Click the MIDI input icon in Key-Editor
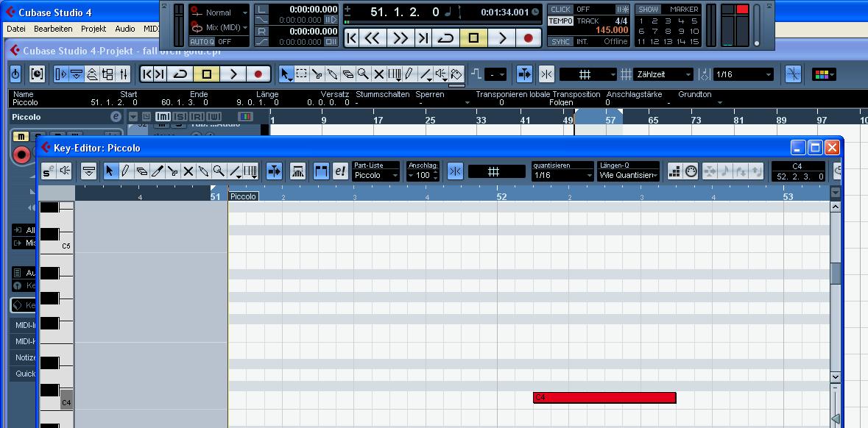 691,171
